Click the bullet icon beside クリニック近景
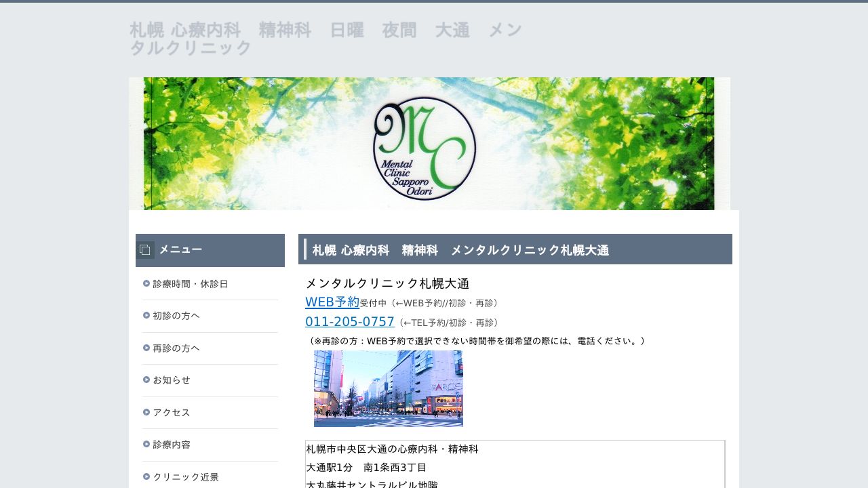 tap(146, 476)
